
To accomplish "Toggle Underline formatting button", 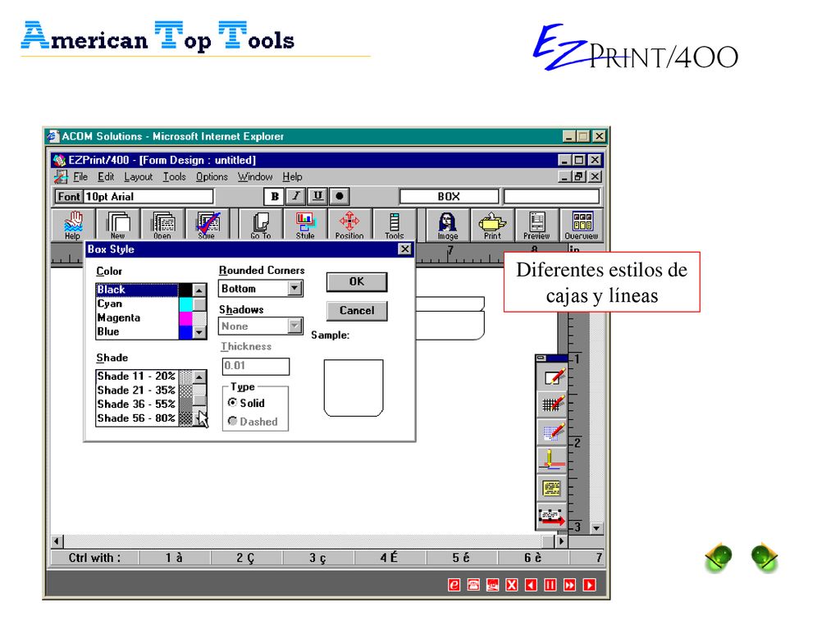I will click(x=317, y=197).
